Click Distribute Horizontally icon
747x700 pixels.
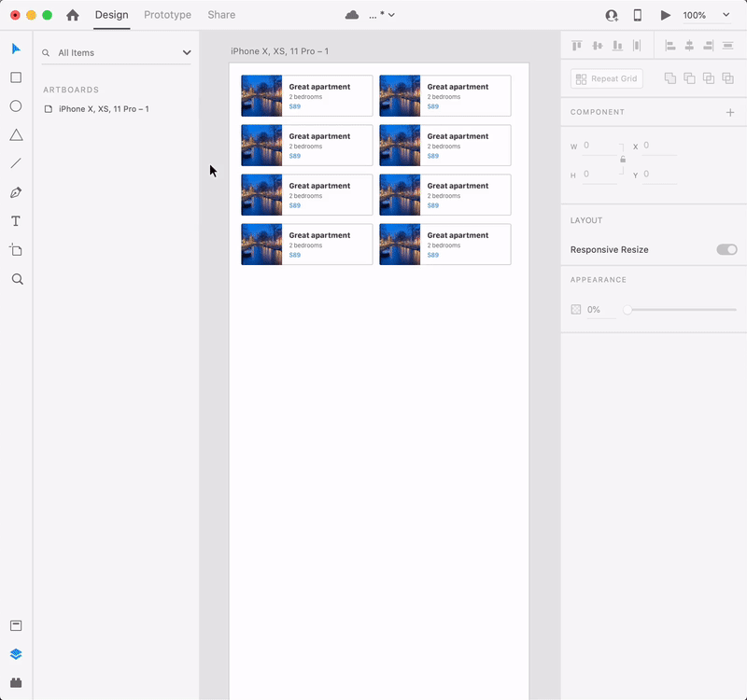[x=637, y=46]
